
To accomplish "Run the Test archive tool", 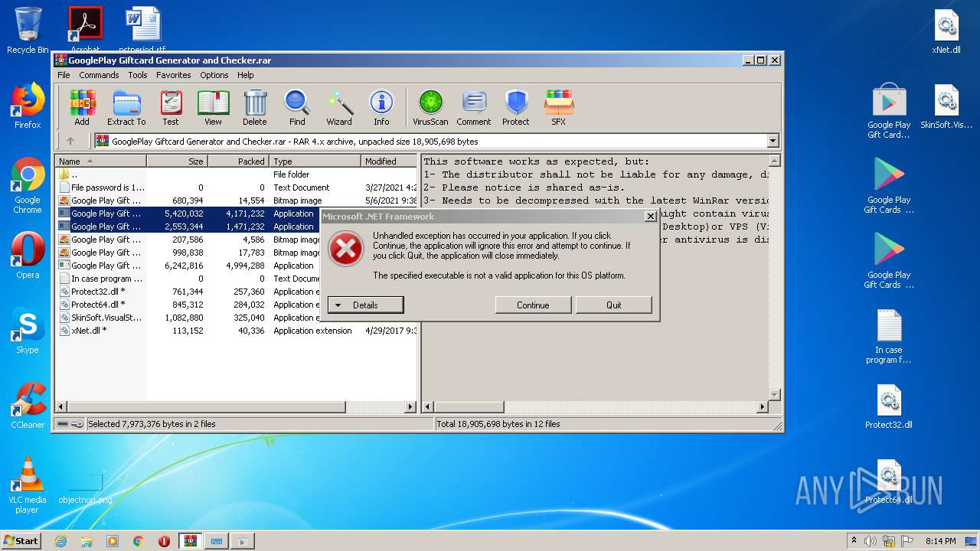I will pyautogui.click(x=171, y=108).
